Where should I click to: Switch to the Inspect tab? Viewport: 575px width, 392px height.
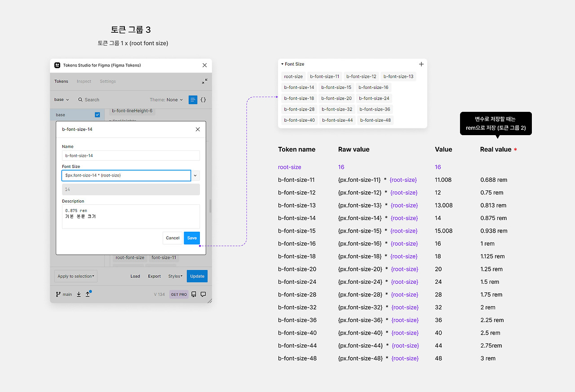[84, 81]
